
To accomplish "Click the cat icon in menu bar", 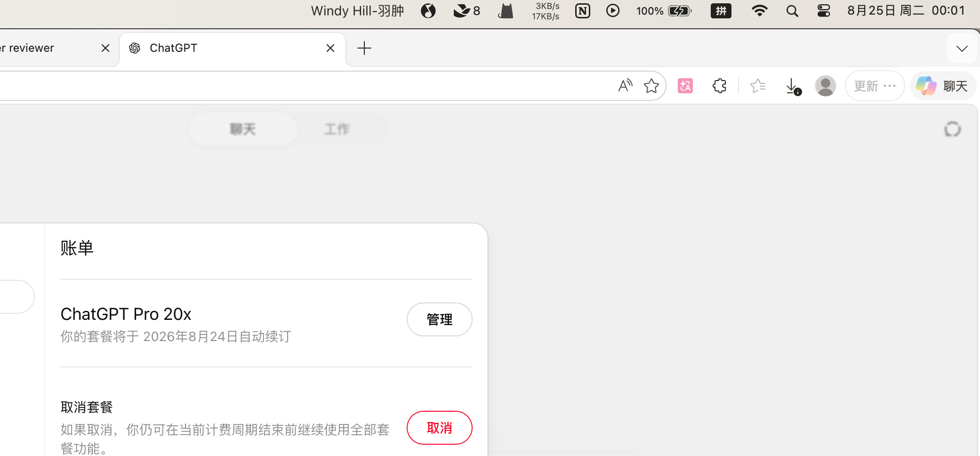I will 506,10.
